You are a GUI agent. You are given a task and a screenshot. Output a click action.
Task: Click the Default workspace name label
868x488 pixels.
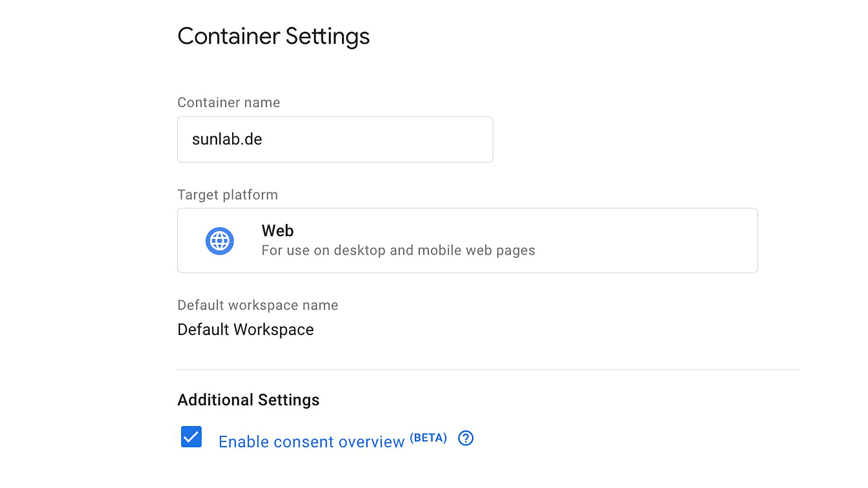pyautogui.click(x=258, y=305)
